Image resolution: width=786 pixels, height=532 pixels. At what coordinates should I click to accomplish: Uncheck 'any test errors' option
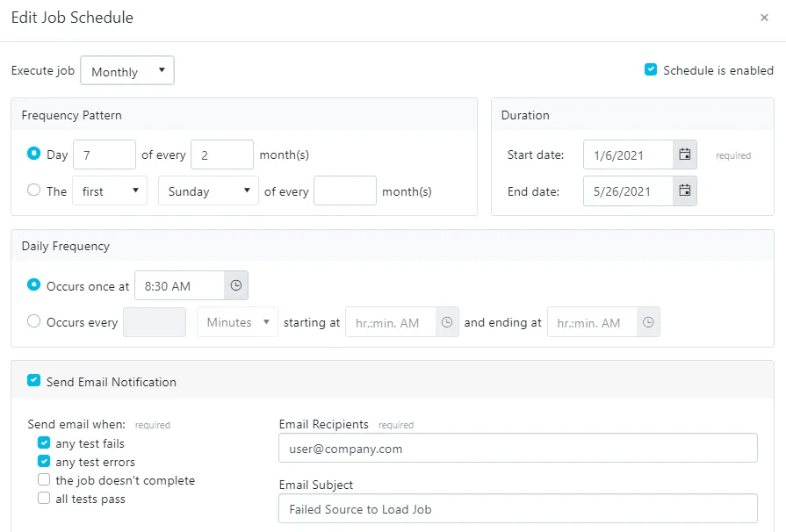[44, 462]
